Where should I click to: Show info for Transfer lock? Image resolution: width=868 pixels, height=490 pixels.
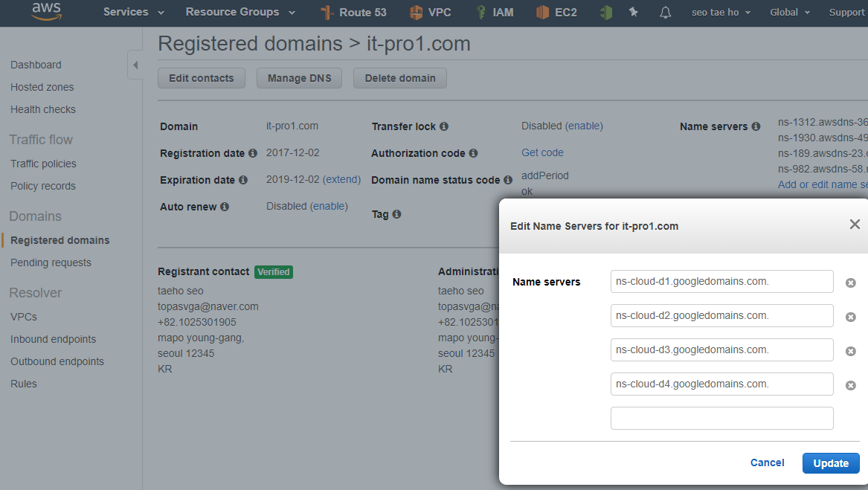click(444, 126)
